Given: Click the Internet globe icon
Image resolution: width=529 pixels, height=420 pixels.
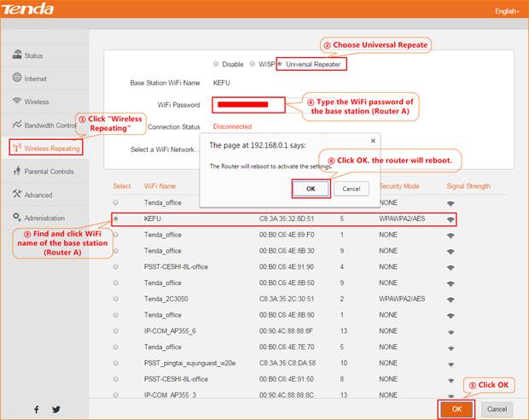Looking at the screenshot, I should 17,79.
